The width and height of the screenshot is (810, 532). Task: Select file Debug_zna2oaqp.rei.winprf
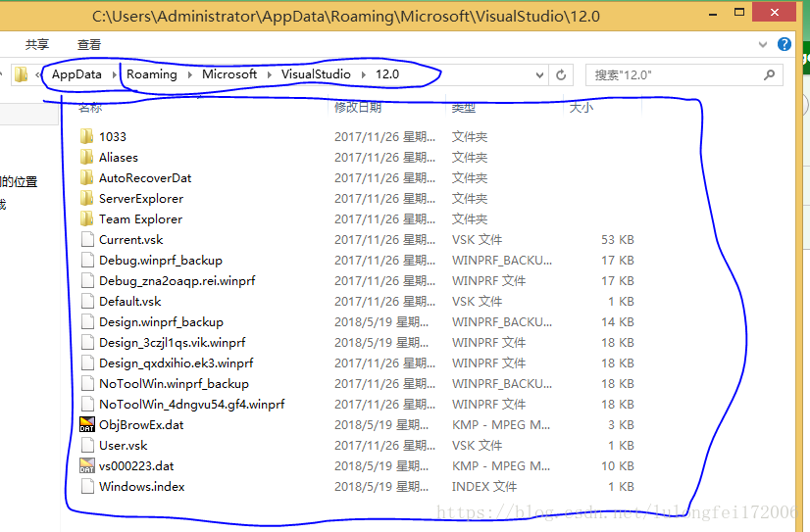tap(177, 281)
